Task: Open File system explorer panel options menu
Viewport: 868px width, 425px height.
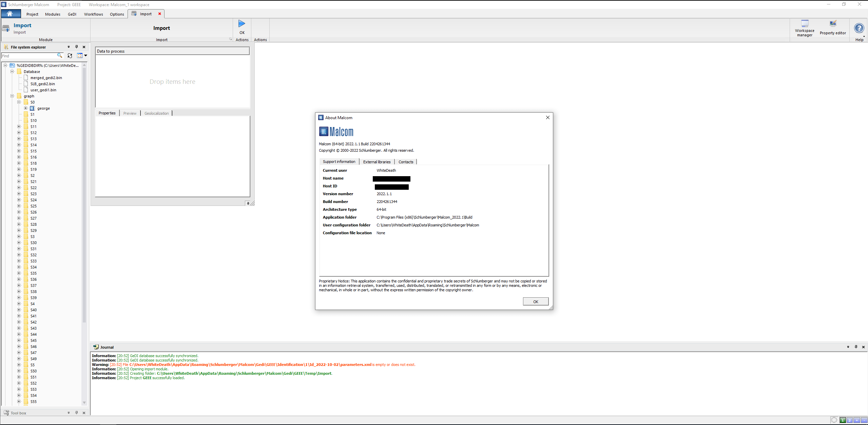Action: pos(69,47)
